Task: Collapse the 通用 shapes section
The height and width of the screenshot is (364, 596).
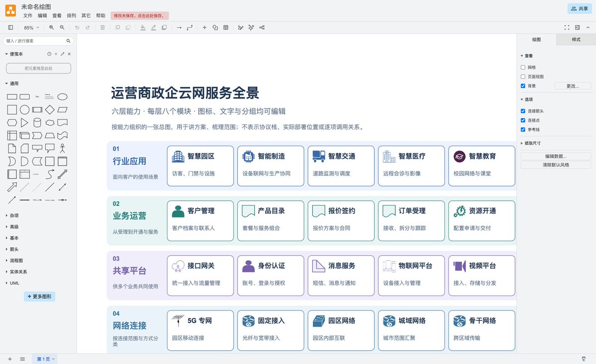Action: click(12, 83)
